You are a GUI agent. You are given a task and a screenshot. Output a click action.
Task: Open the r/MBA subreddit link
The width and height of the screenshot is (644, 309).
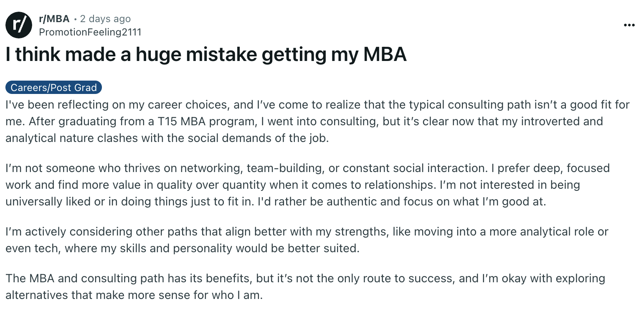click(54, 19)
